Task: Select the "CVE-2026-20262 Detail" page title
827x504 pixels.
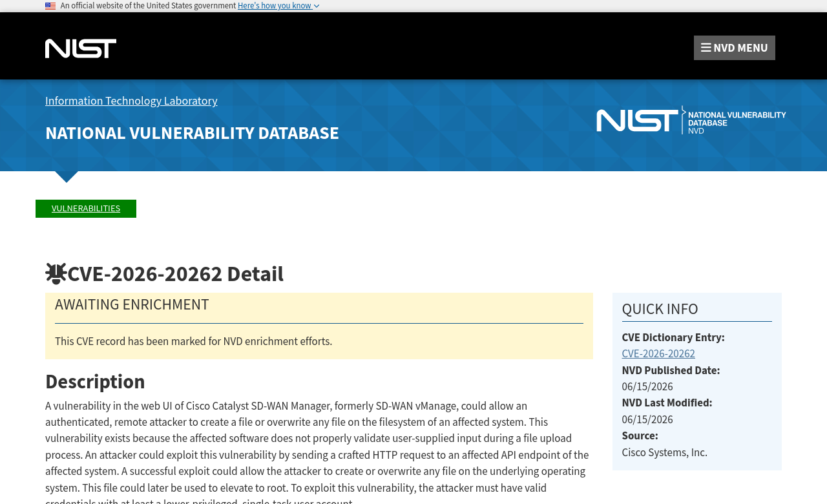Action: pyautogui.click(x=175, y=274)
